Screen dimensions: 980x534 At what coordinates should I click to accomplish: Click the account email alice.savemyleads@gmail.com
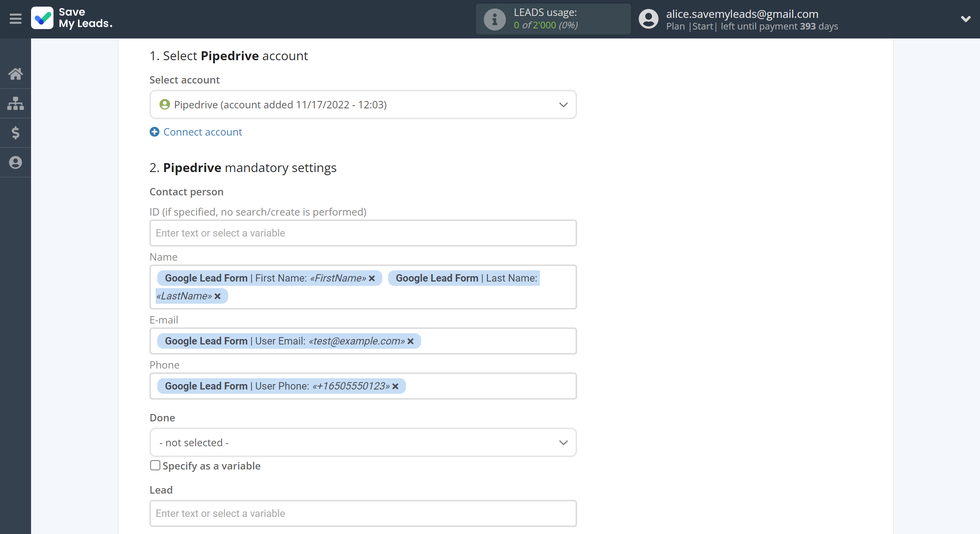coord(742,14)
